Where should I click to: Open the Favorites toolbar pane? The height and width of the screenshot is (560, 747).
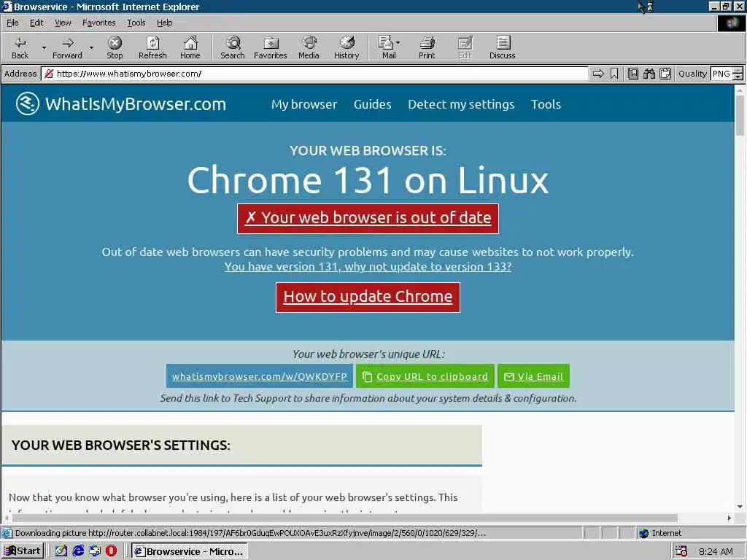(x=270, y=47)
